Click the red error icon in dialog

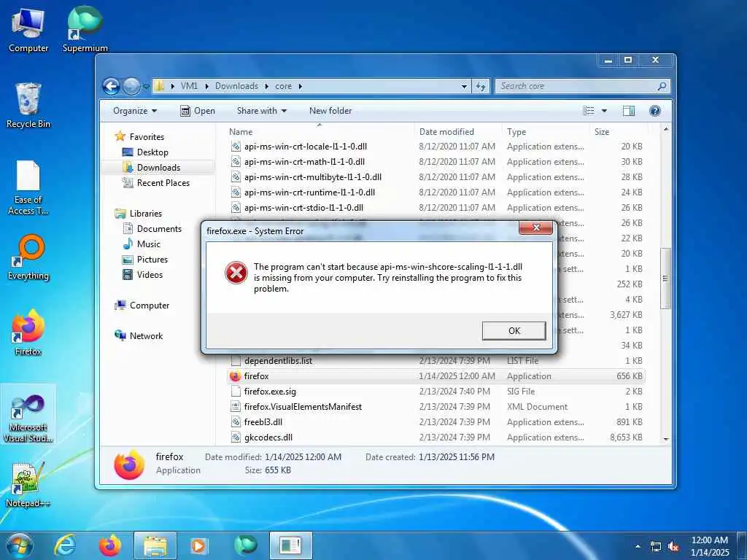pos(236,273)
